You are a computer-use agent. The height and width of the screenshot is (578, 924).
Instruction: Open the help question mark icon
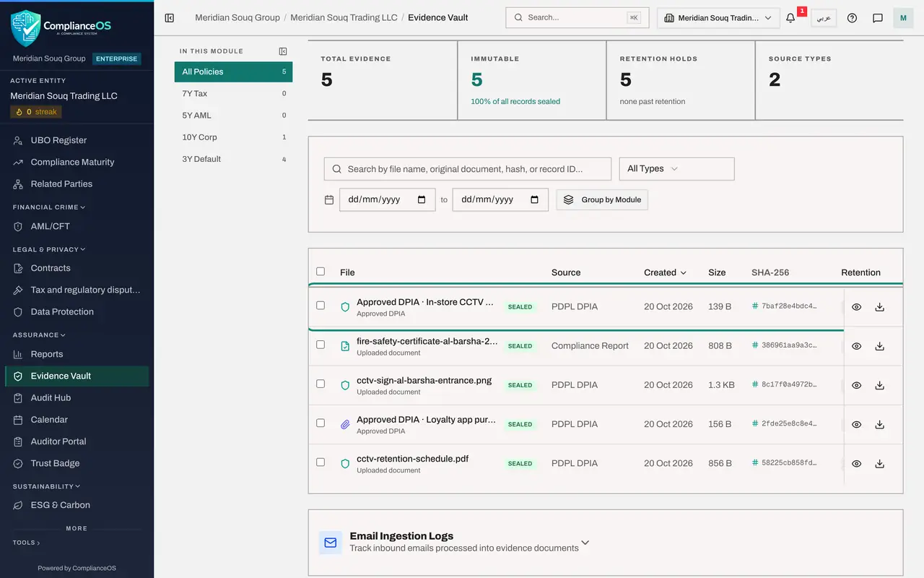click(852, 18)
